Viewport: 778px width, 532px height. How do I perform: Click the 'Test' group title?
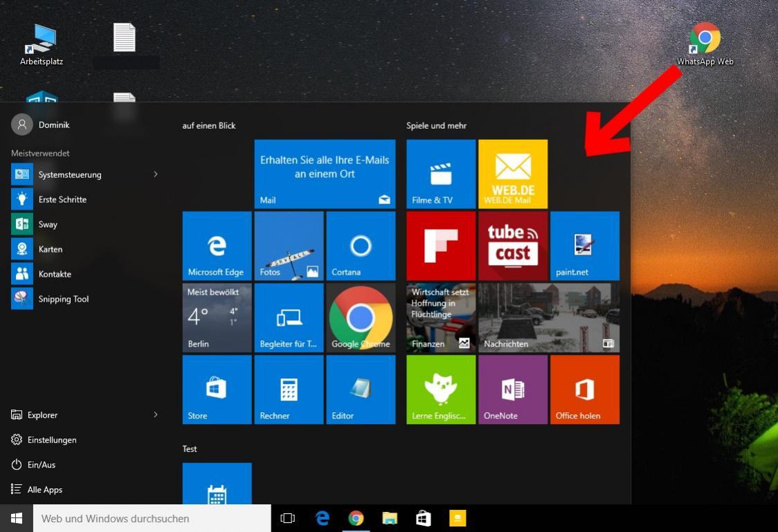(x=190, y=449)
